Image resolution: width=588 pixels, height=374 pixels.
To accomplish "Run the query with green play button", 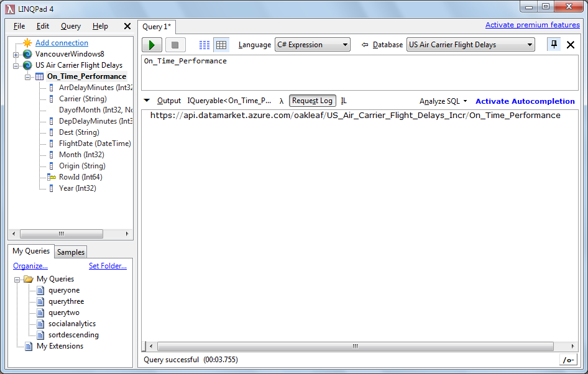I will click(152, 45).
